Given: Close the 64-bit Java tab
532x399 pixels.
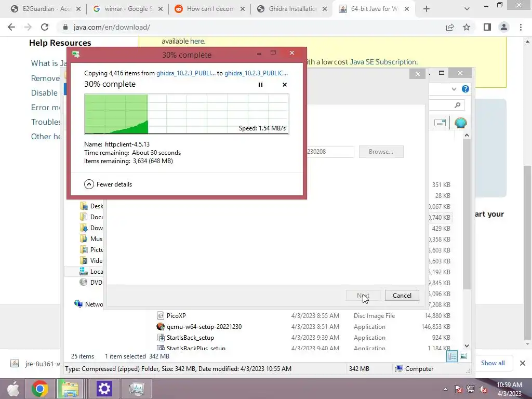Looking at the screenshot, I should click(407, 9).
